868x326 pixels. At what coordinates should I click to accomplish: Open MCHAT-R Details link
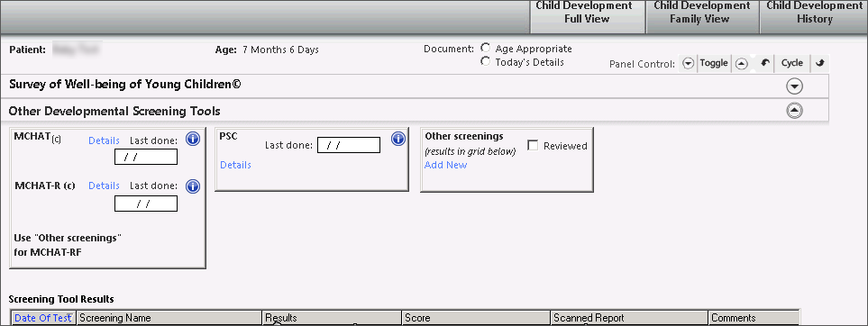click(x=104, y=186)
